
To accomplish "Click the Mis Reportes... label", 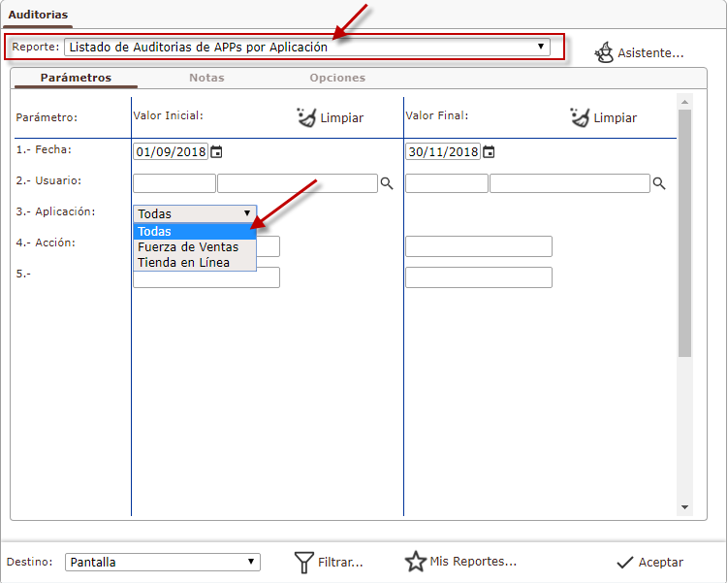I will [x=473, y=562].
